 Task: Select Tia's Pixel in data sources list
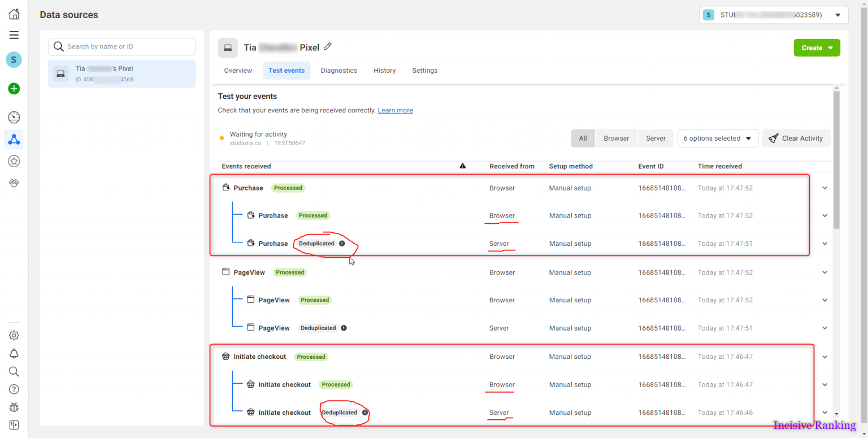pos(122,73)
